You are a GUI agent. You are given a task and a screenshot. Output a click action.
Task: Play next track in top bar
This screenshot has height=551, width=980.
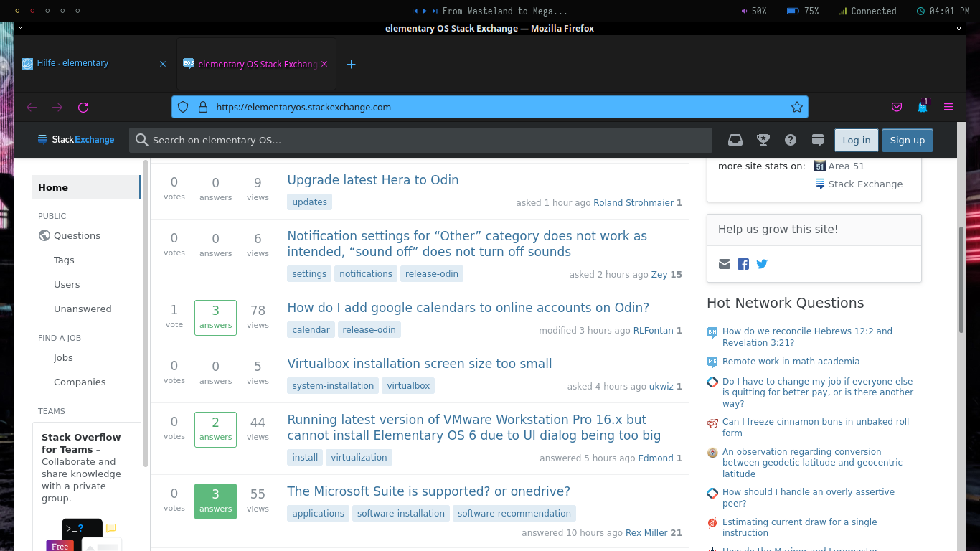click(435, 11)
